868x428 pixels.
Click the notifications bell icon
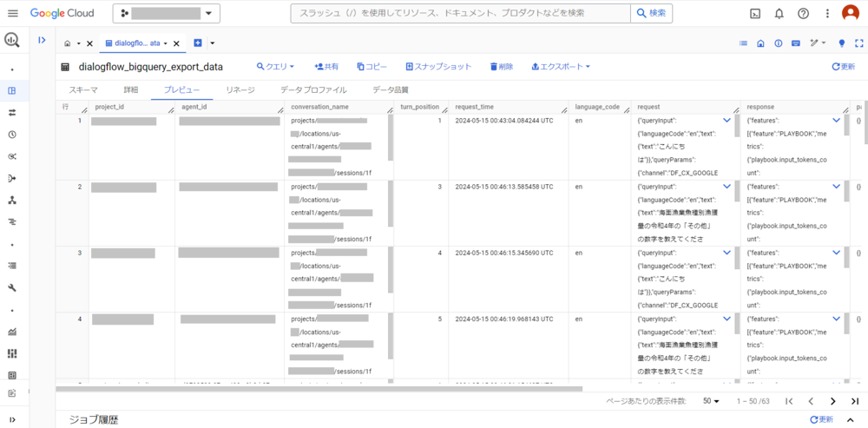pyautogui.click(x=779, y=13)
